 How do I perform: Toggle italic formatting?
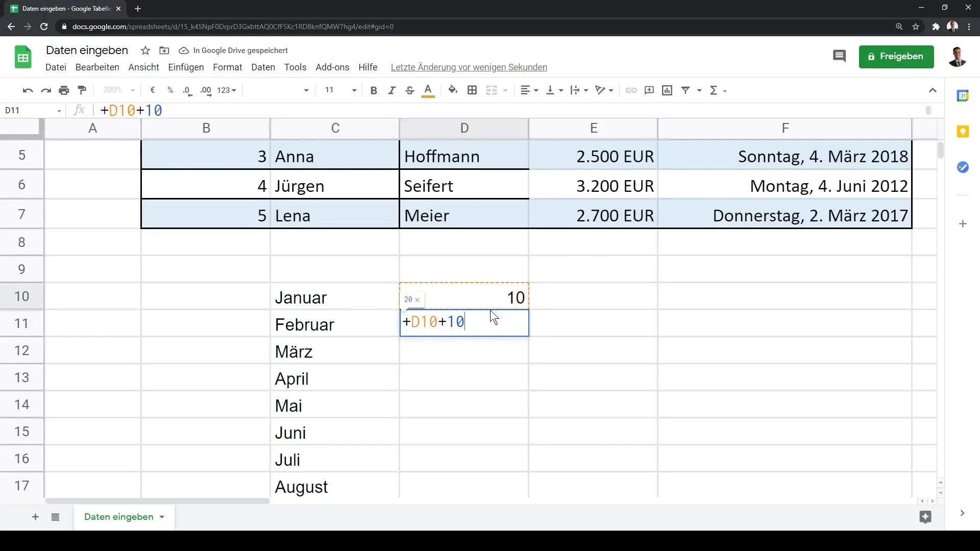click(x=391, y=90)
